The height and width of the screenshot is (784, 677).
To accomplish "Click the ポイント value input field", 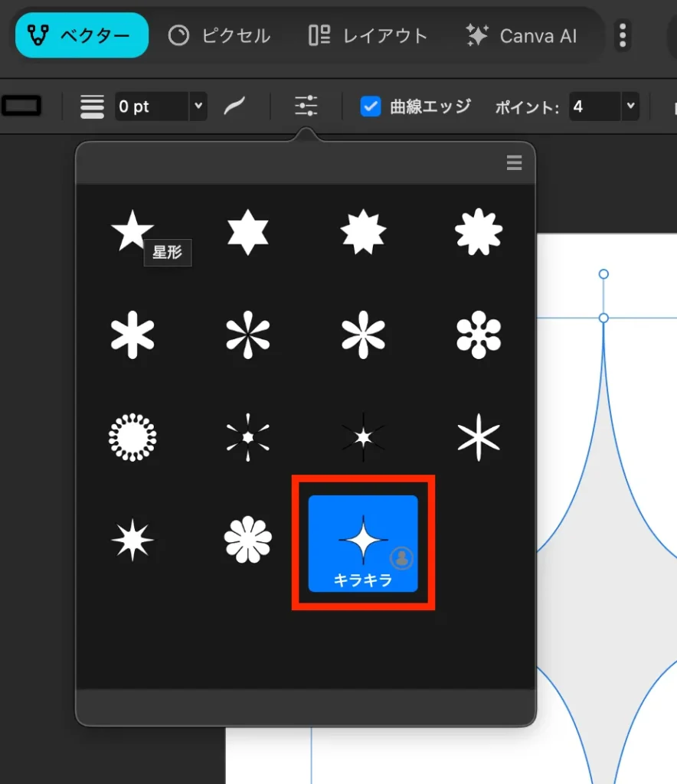I will pyautogui.click(x=594, y=106).
